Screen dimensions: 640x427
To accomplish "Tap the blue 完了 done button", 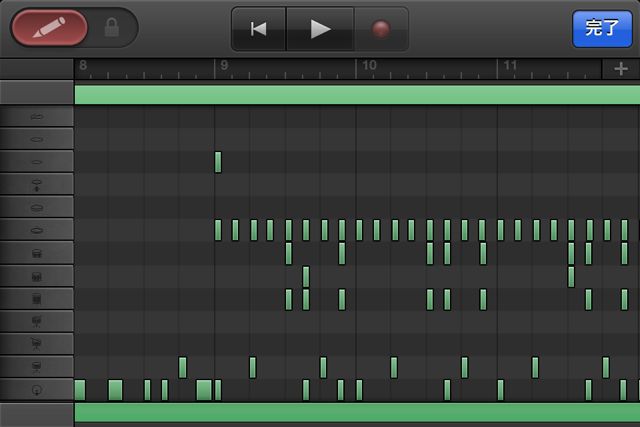I will [602, 29].
